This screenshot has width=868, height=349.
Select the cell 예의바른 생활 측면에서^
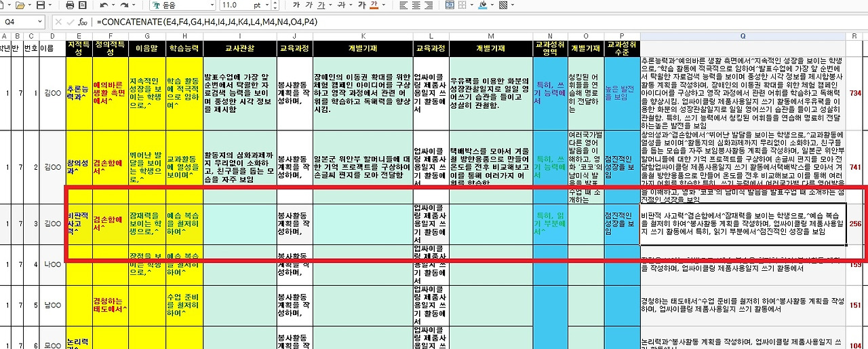coord(111,92)
